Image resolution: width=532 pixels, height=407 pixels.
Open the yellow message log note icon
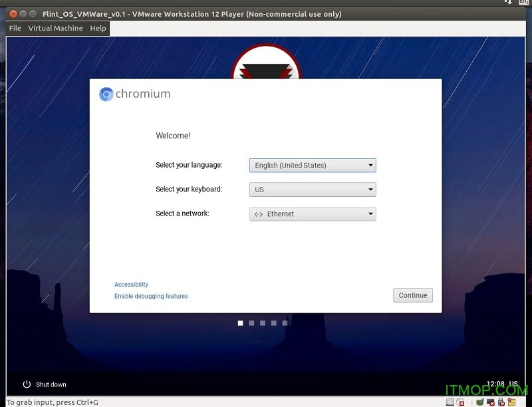511,402
